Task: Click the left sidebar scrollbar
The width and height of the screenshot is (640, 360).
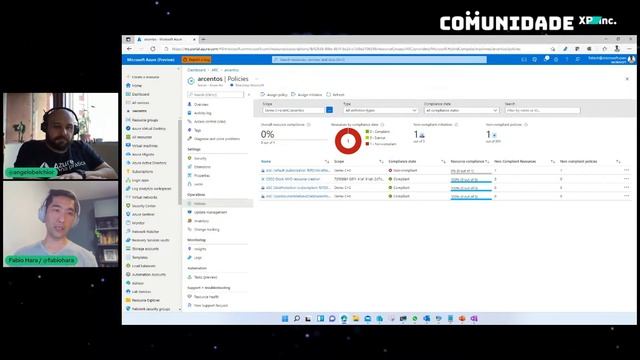Action: (180, 162)
